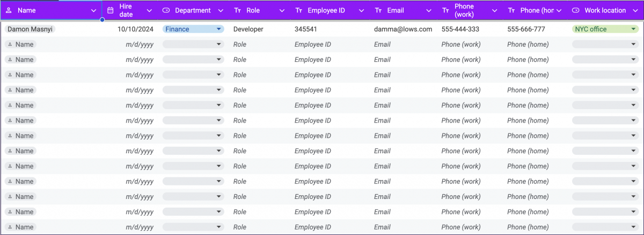Click the text-type icon beside Role header
This screenshot has height=235, width=644.
[x=238, y=10]
